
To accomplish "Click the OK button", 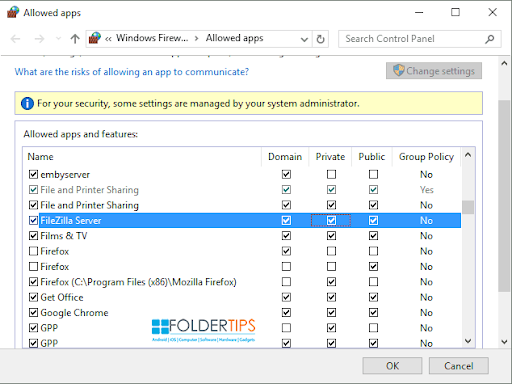I will click(392, 366).
